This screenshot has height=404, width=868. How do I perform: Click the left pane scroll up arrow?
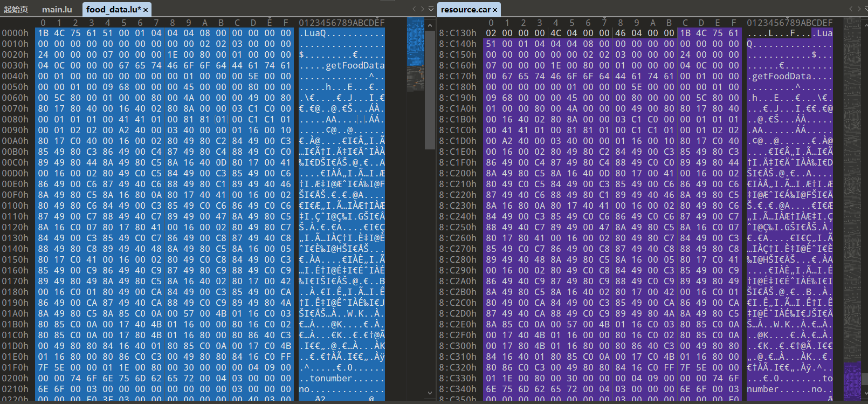click(x=430, y=25)
